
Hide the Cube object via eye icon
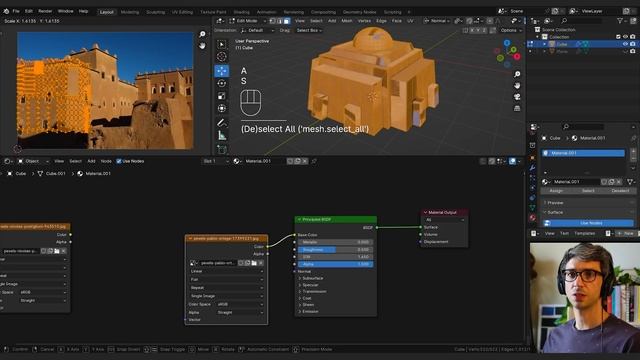pos(625,44)
